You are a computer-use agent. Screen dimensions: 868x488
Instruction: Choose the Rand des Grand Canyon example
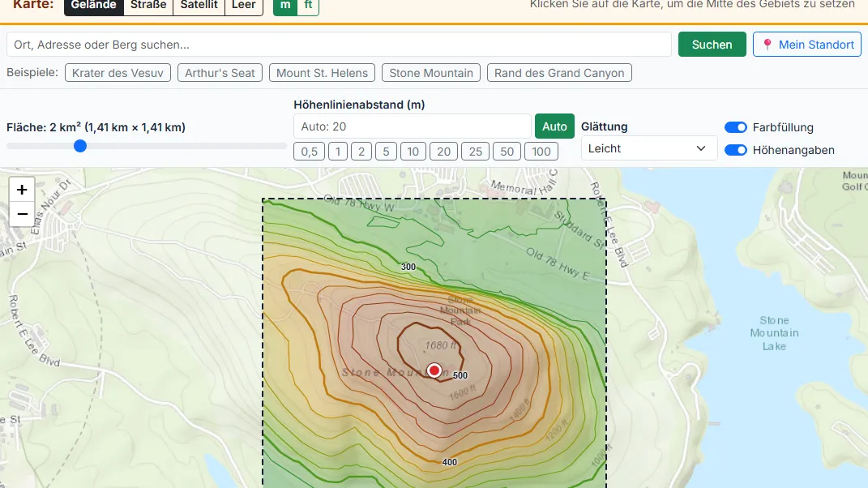(x=559, y=73)
